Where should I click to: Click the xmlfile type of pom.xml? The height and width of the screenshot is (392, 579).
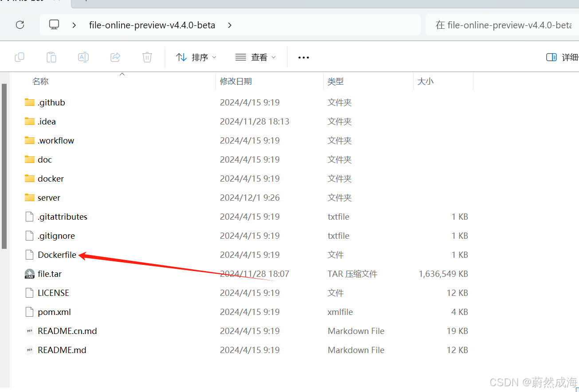click(340, 312)
